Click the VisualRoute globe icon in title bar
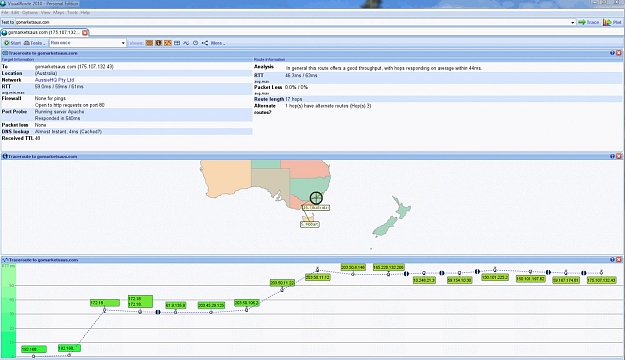 click(x=3, y=4)
